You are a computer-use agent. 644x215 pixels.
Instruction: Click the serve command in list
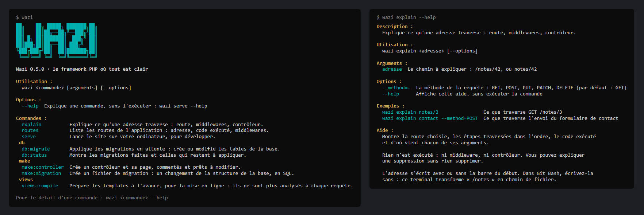pos(28,137)
